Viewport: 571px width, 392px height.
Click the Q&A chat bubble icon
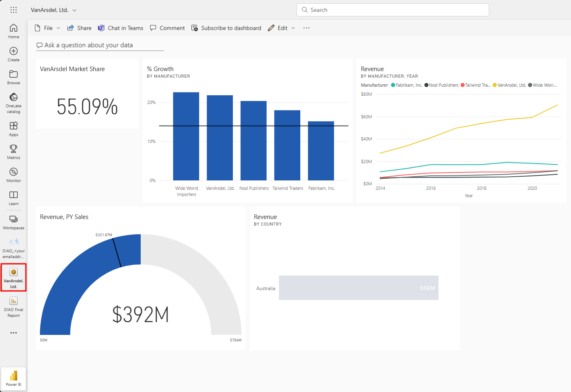pos(39,45)
